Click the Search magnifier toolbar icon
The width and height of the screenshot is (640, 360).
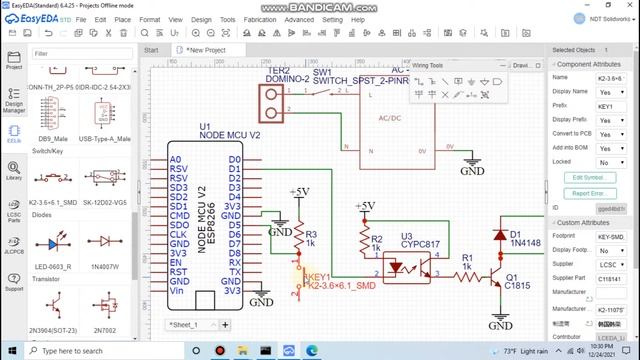[144, 33]
